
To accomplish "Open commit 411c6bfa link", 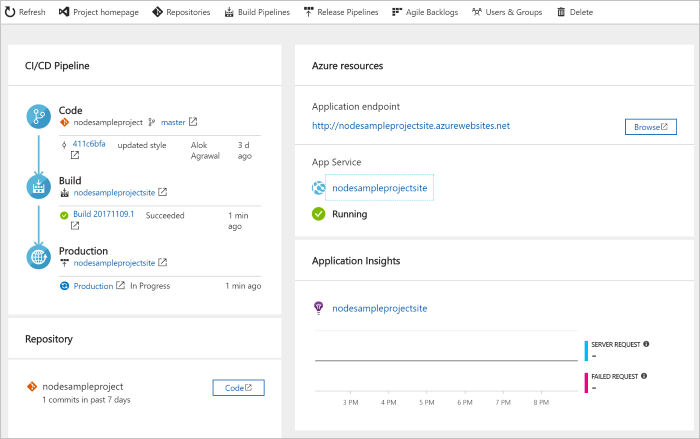I will pyautogui.click(x=89, y=144).
